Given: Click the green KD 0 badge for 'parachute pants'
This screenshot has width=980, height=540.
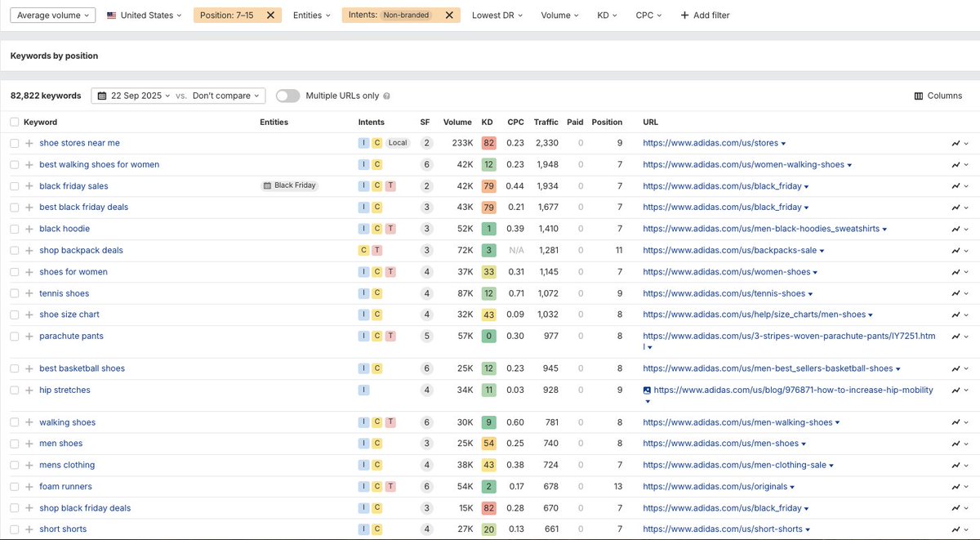Looking at the screenshot, I should tap(488, 336).
